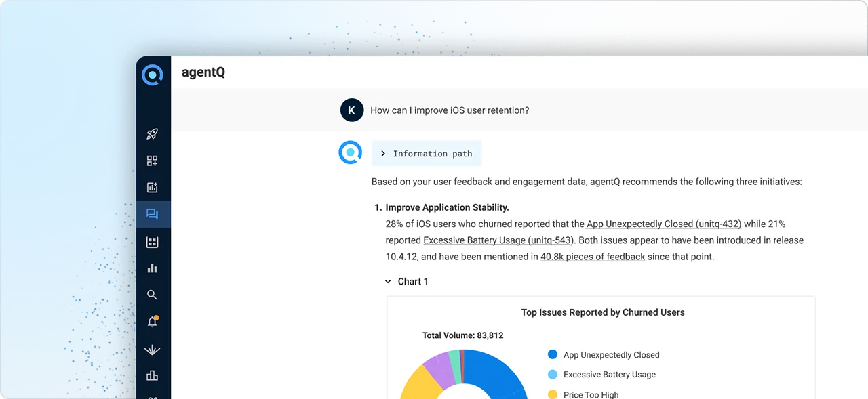Click the agentQ response avatar icon

tap(351, 152)
